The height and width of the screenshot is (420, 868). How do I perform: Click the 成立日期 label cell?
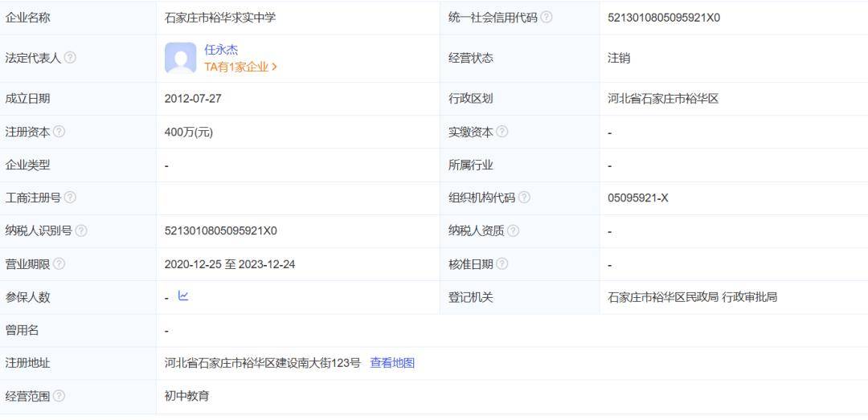78,99
